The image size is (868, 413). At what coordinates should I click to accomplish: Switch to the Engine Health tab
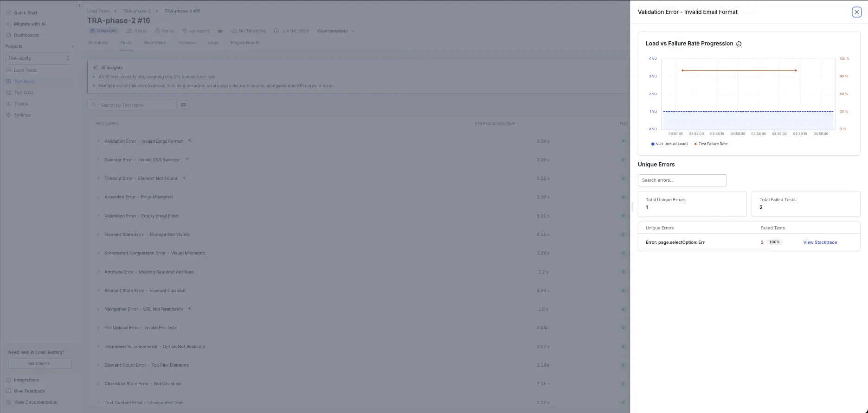245,43
